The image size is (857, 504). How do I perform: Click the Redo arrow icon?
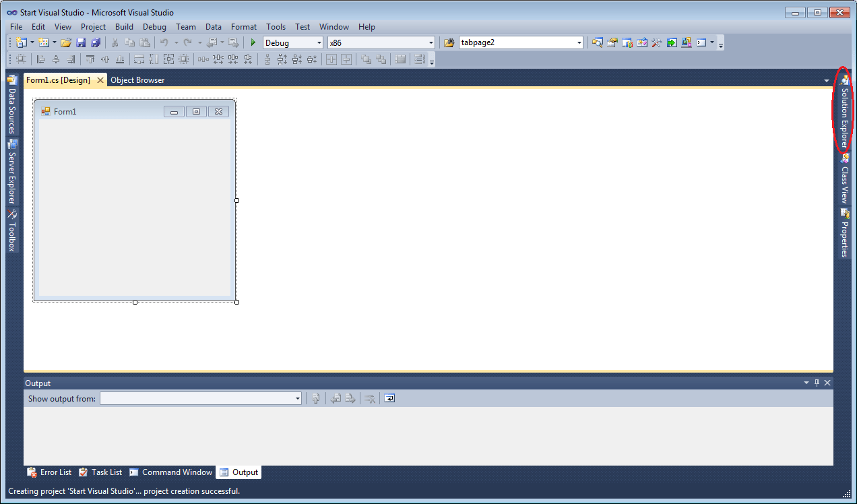click(x=188, y=42)
